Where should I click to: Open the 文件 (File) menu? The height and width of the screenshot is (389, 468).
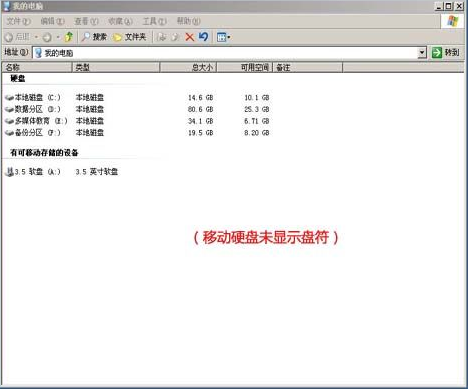coord(18,21)
